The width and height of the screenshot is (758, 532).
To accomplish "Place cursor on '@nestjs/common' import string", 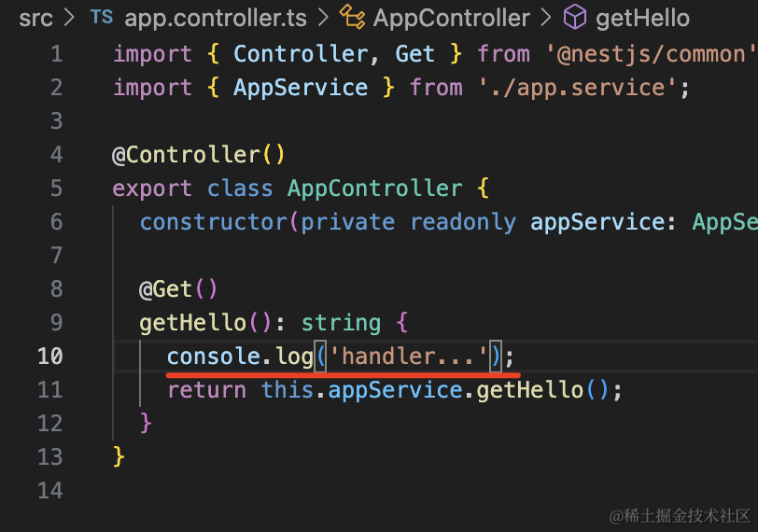I will coord(651,54).
